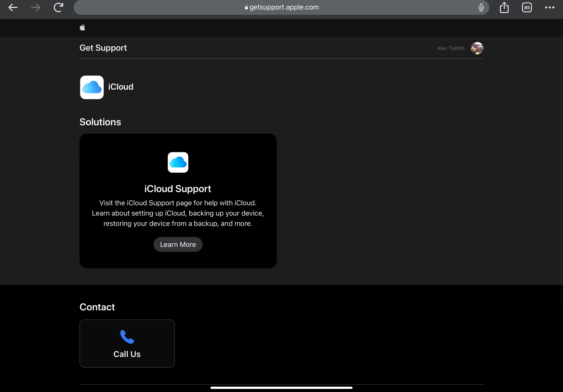Open the share sheet icon
Screen dimensions: 563x392
[504, 7]
